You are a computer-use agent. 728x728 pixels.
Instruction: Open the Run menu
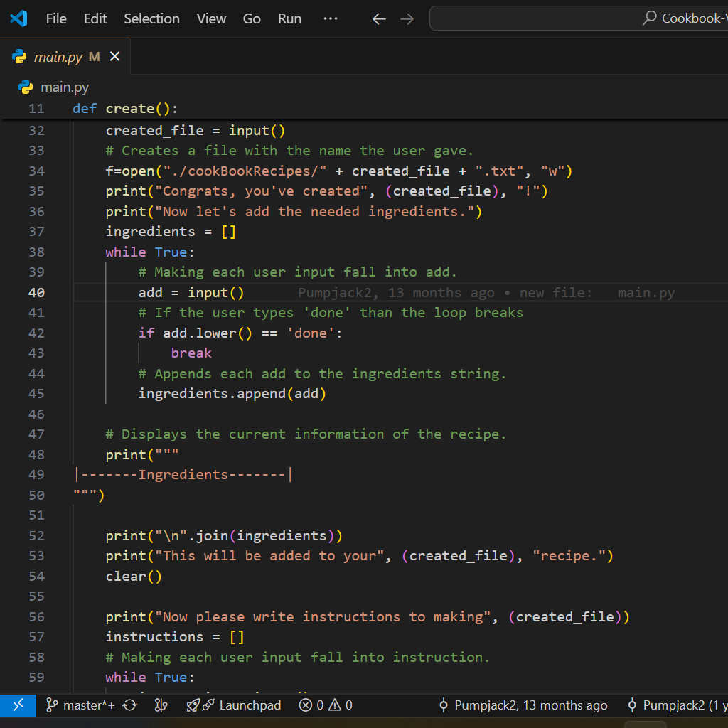[x=290, y=18]
